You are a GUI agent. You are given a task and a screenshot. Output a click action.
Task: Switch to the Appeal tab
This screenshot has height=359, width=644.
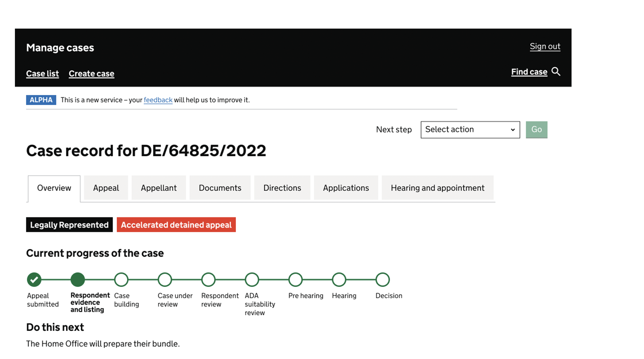coord(106,188)
